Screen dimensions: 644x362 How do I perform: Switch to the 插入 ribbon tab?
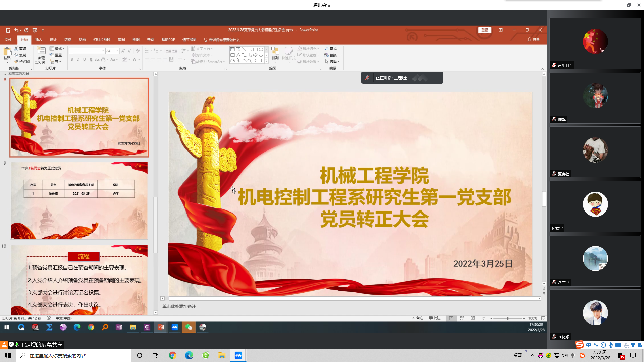coord(38,40)
